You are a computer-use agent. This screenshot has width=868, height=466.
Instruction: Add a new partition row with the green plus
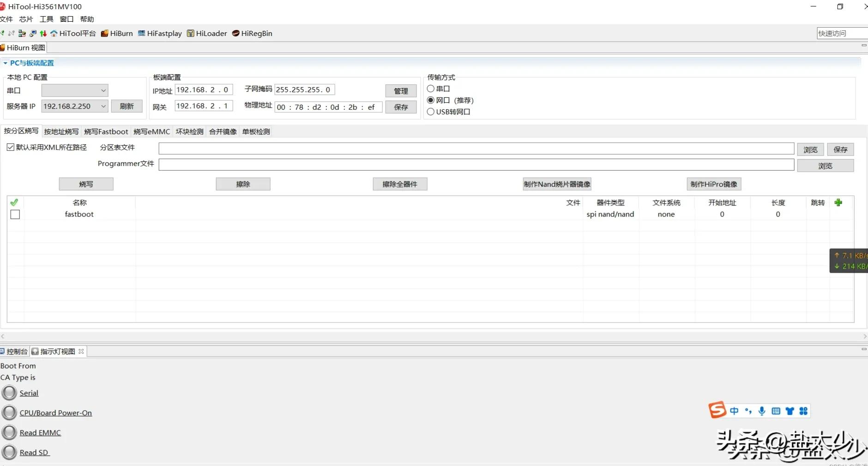839,203
